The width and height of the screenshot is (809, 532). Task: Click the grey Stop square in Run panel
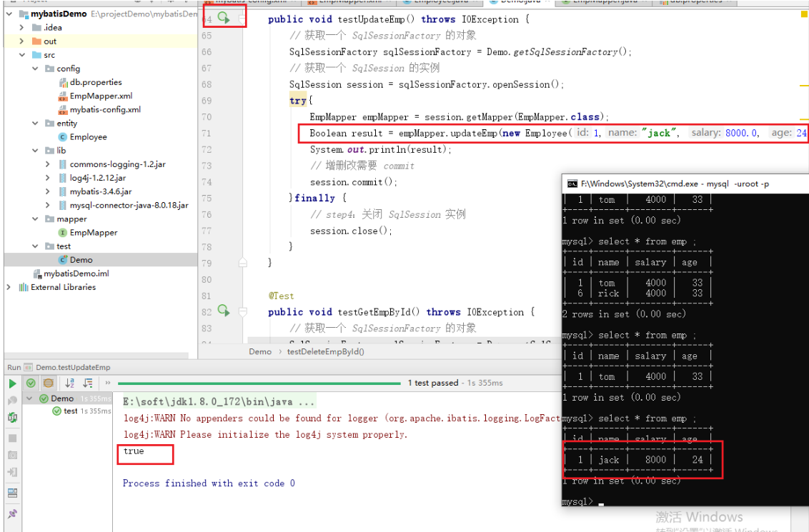click(x=12, y=438)
